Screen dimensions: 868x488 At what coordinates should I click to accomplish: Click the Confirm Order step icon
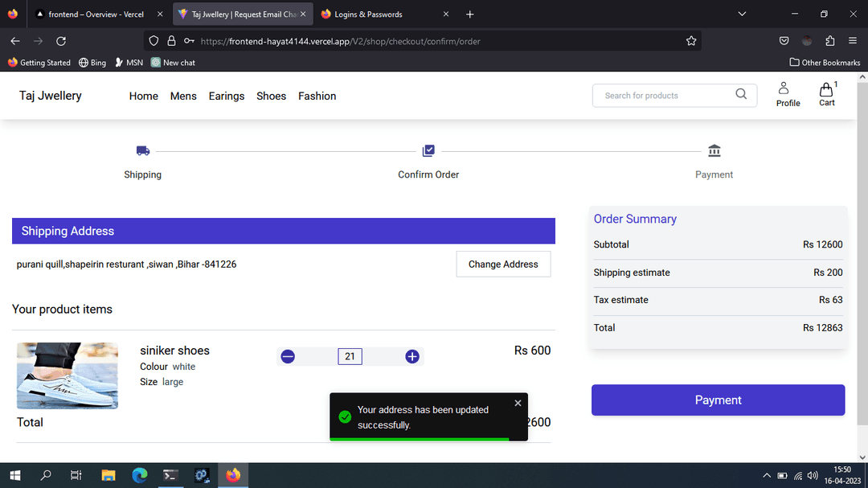428,150
